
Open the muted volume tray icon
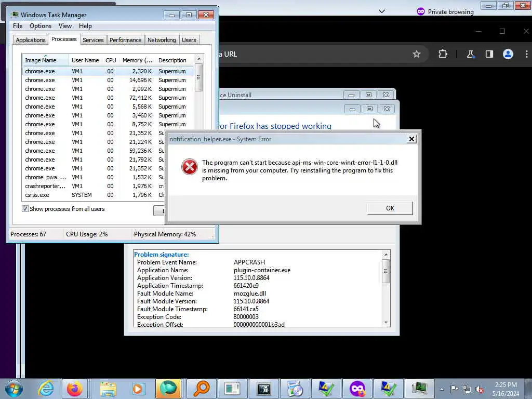pyautogui.click(x=480, y=389)
